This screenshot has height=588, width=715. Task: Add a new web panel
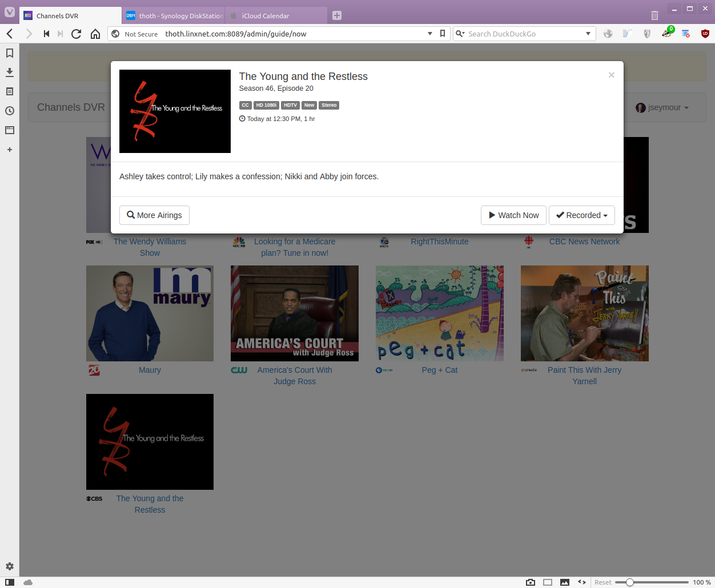pos(10,150)
